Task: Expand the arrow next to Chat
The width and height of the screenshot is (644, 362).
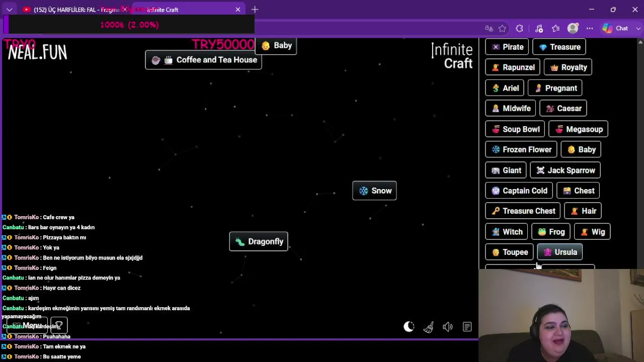Action: (638, 29)
